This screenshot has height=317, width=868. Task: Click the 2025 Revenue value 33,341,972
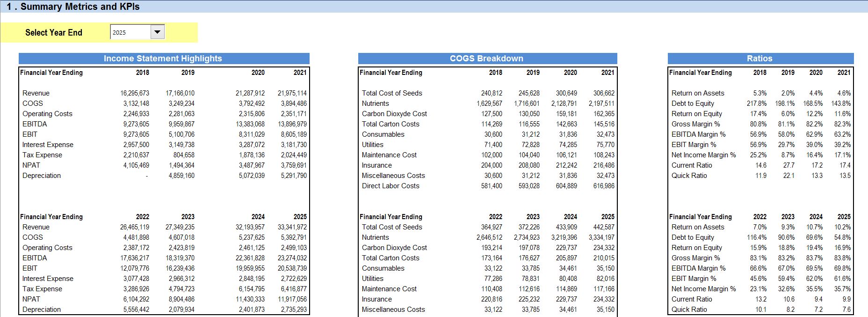pyautogui.click(x=292, y=227)
